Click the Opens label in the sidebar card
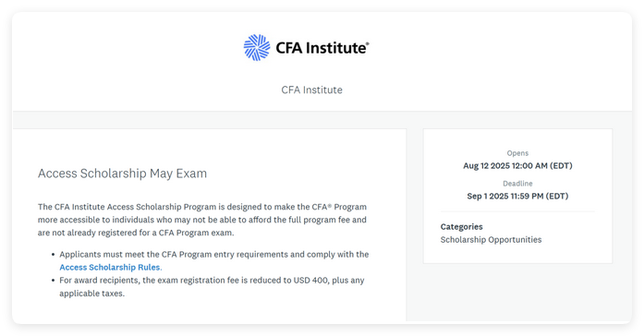Image resolution: width=644 pixels, height=336 pixels. coord(517,153)
